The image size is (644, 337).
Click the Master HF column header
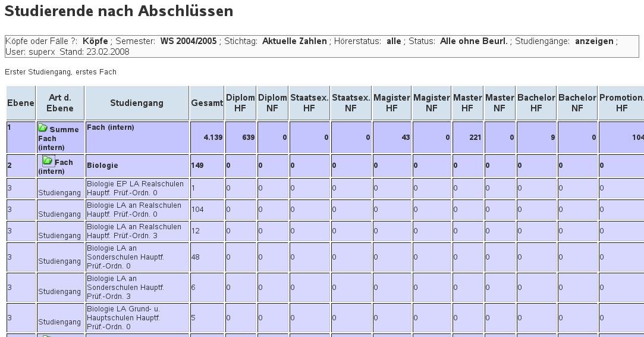(467, 103)
